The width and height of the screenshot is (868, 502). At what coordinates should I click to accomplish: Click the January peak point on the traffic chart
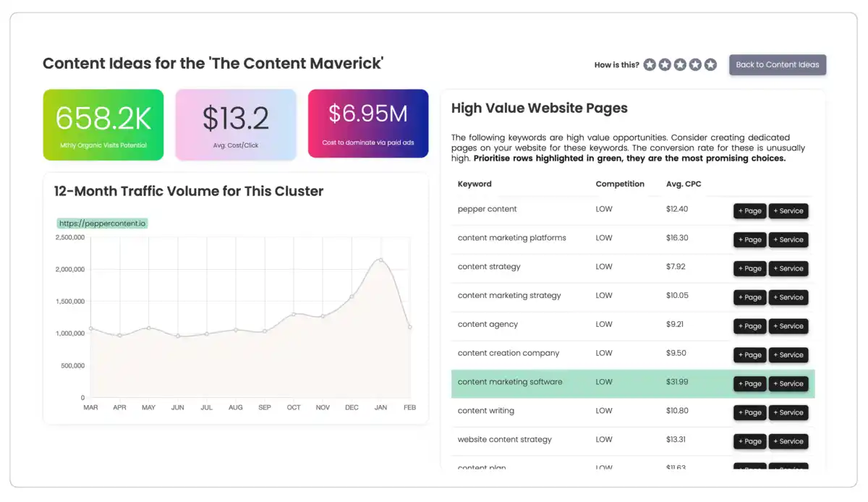(x=380, y=260)
